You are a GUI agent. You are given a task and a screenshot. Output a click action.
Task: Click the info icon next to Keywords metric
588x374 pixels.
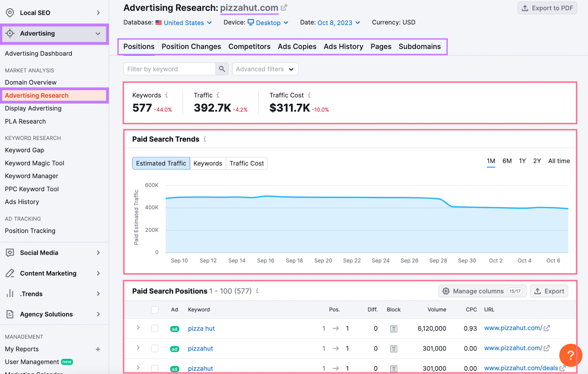coord(166,95)
